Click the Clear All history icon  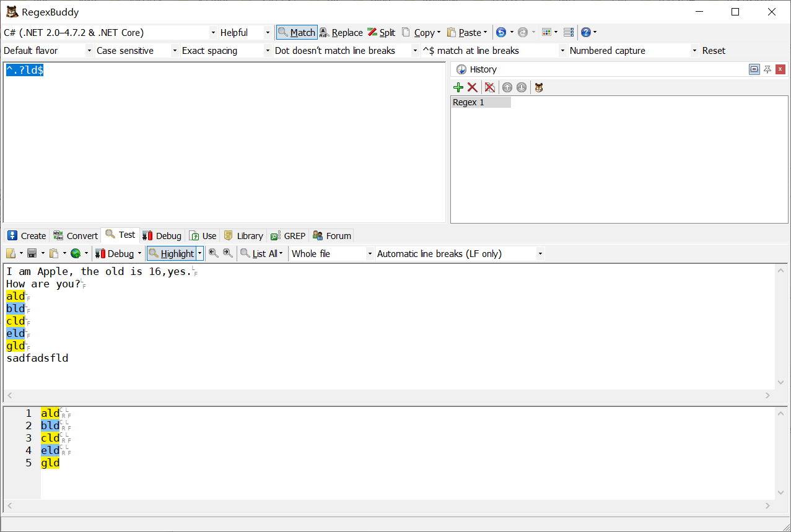tap(490, 87)
